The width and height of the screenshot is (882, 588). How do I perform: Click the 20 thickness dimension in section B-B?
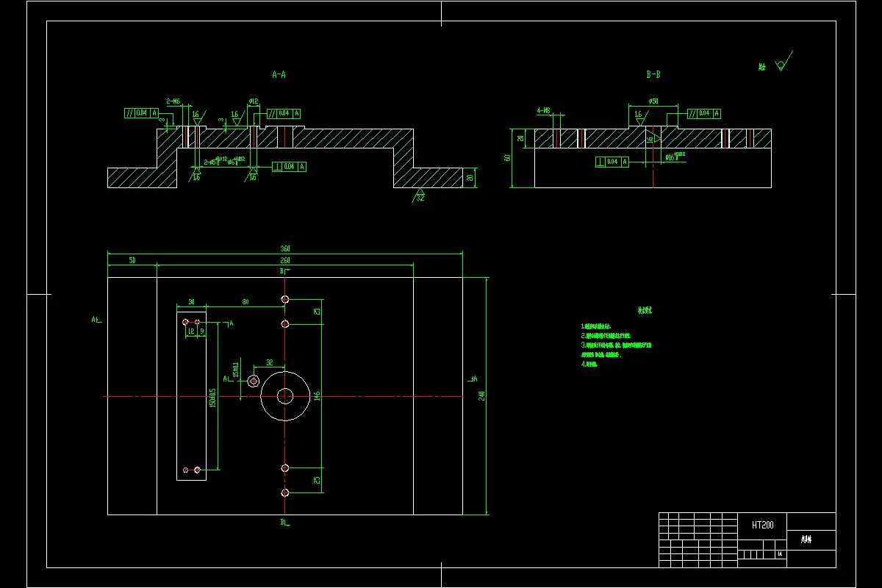[520, 138]
